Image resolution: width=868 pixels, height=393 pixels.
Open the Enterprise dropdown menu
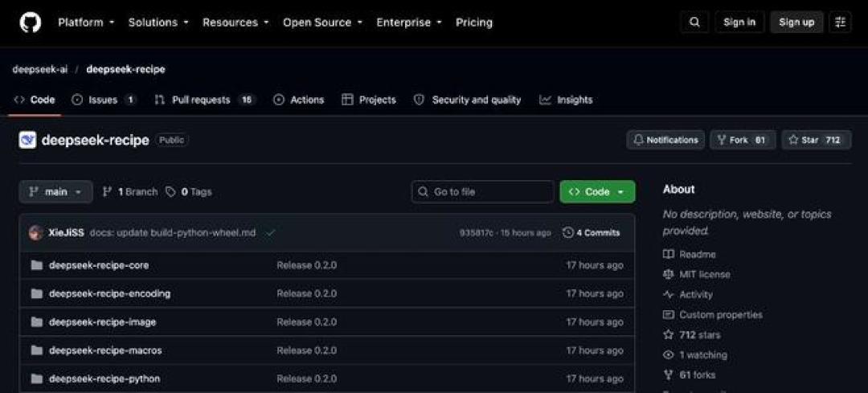(x=409, y=23)
